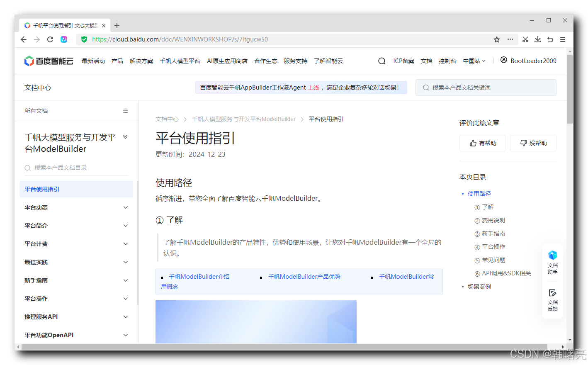This screenshot has width=588, height=365.
Task: Click the undo-arrow restore-tab icon
Action: coord(550,39)
